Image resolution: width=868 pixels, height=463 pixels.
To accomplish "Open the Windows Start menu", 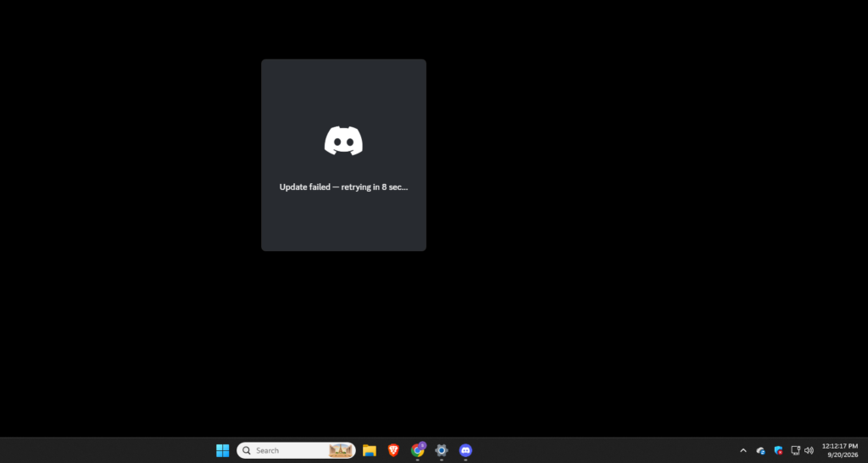I will [223, 450].
